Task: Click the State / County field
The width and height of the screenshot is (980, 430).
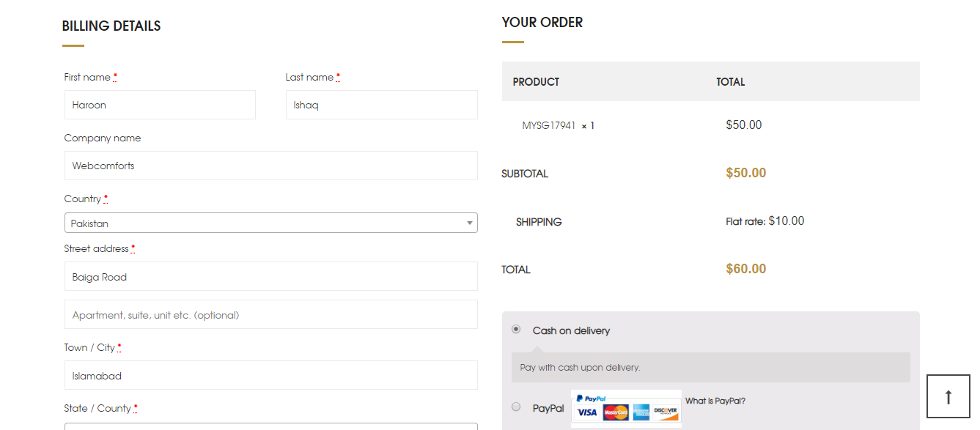Action: tap(271, 426)
